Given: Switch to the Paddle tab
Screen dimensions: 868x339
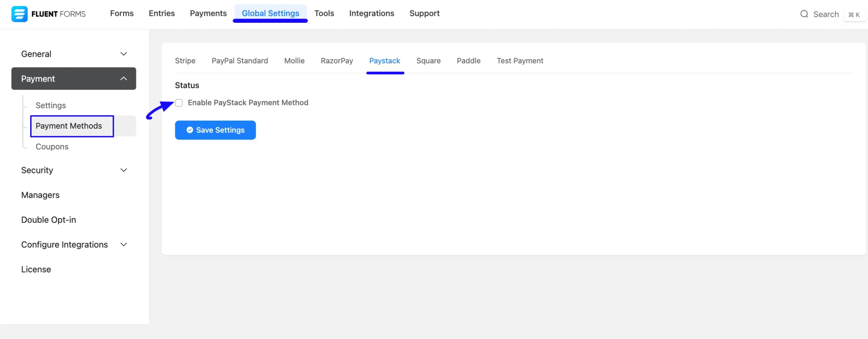Looking at the screenshot, I should (469, 61).
